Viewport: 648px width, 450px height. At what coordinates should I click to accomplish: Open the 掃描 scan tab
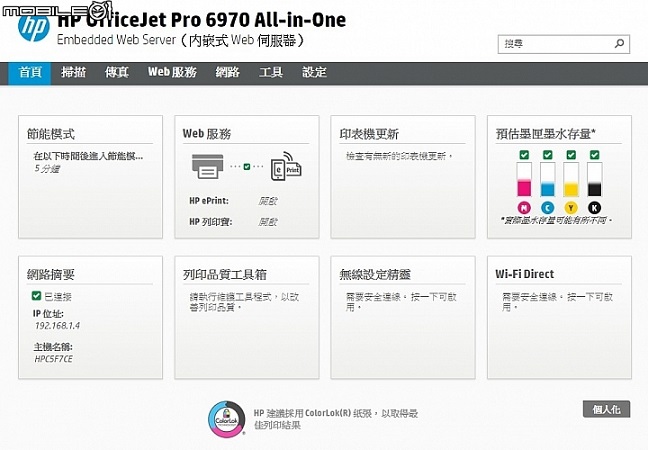coord(73,72)
